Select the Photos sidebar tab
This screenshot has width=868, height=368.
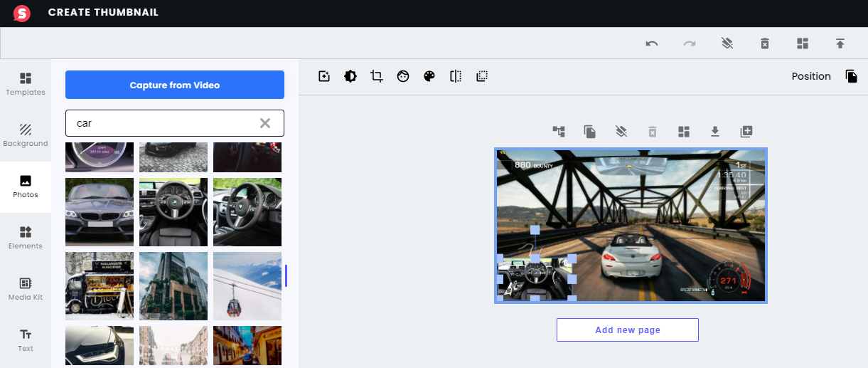pyautogui.click(x=26, y=186)
